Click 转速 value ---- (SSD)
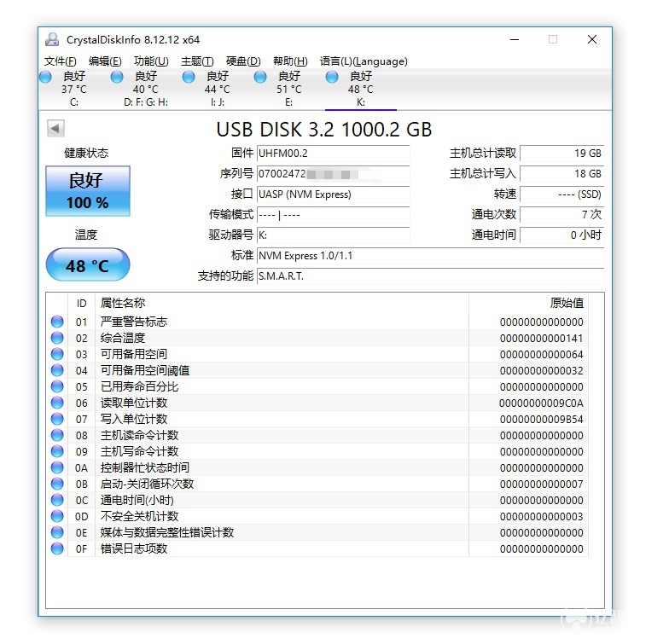Screen dimensions: 669x644 point(561,194)
